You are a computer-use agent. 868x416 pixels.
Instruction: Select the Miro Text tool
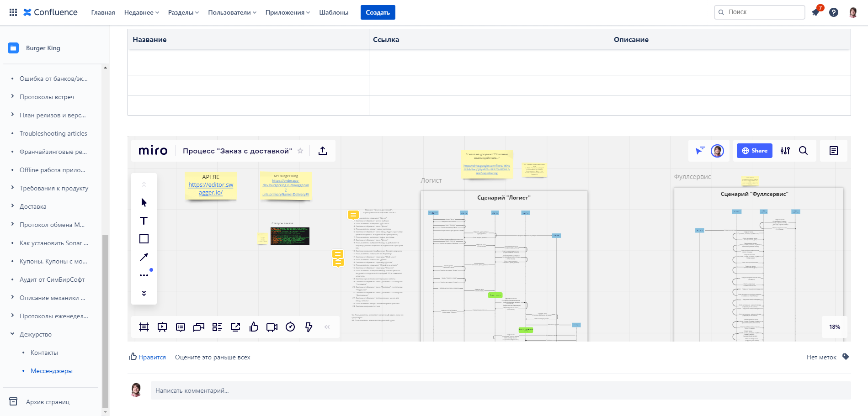[x=144, y=221]
